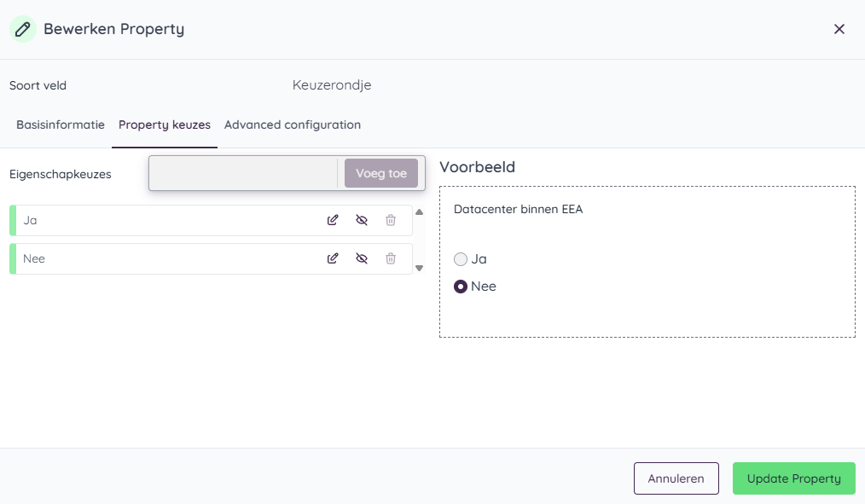Image resolution: width=865 pixels, height=504 pixels.
Task: Click the new choice input field
Action: pos(243,173)
